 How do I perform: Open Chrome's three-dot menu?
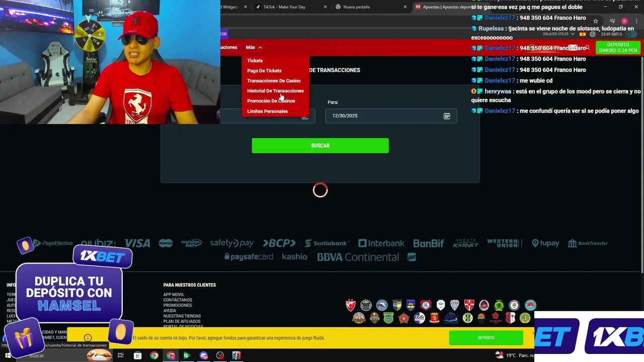(x=635, y=21)
